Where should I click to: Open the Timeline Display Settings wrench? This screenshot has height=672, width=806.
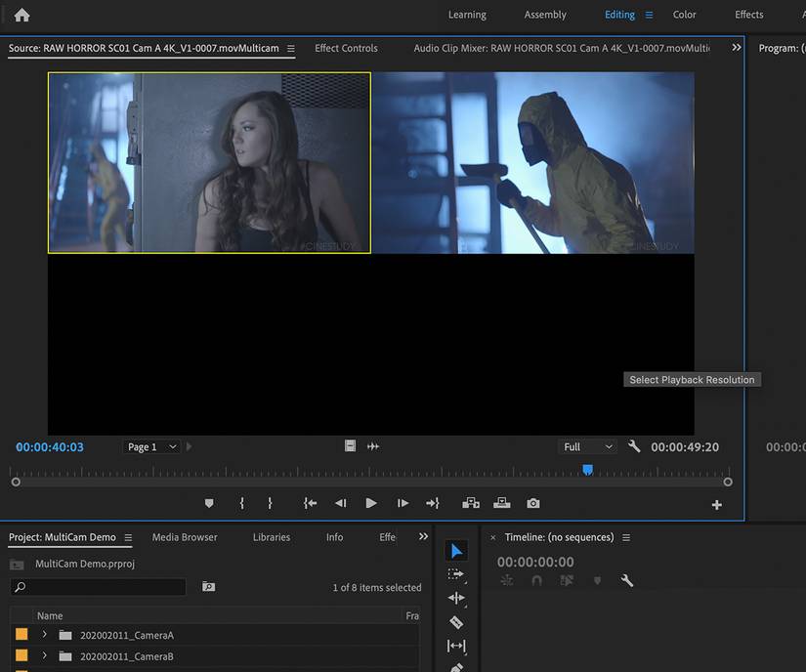626,580
